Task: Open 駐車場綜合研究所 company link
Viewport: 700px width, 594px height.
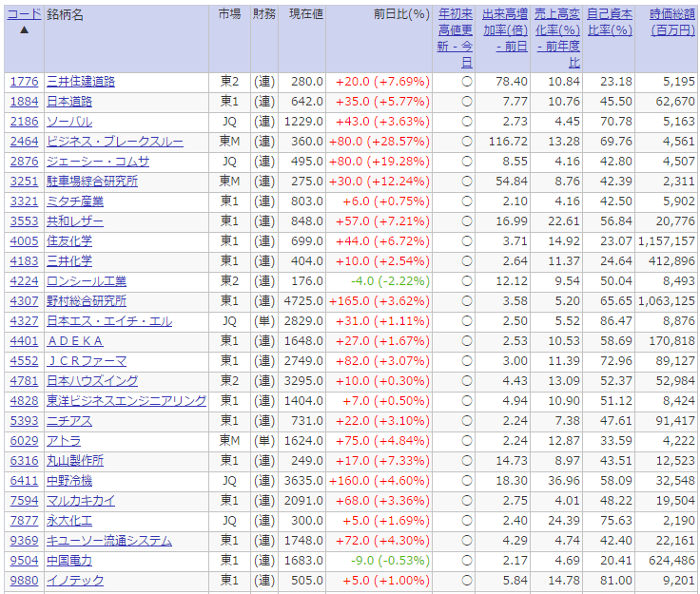Action: 92,182
